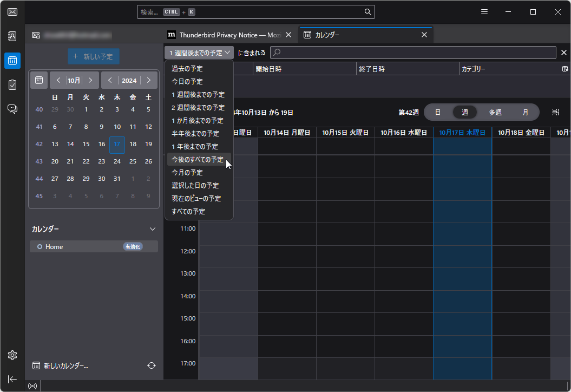Close the カレンダー tab
Screen dimensions: 571x392
pyautogui.click(x=424, y=35)
